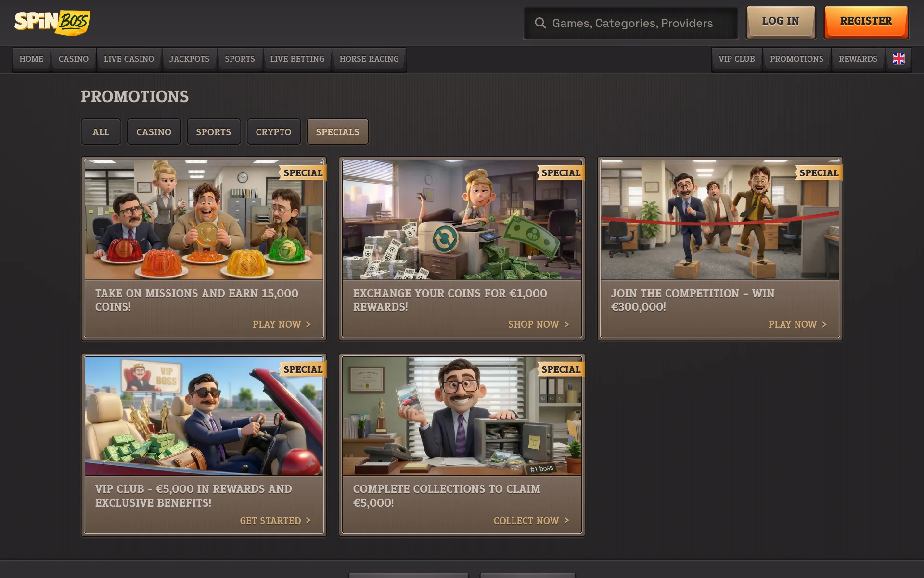Click the arrow beside GET STARTED
This screenshot has width=924, height=578.
(308, 521)
